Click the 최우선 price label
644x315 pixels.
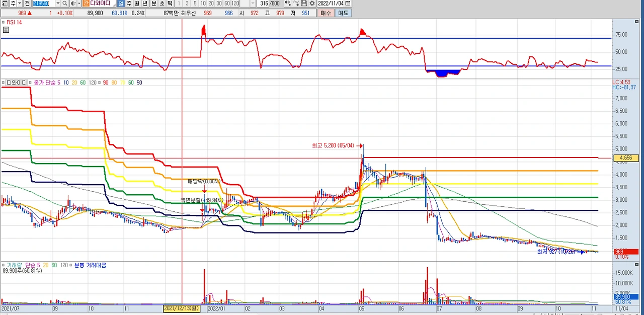pos(190,13)
